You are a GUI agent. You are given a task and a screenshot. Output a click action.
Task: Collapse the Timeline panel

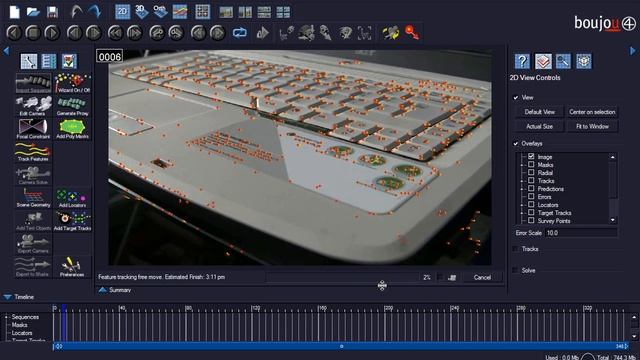[7, 297]
